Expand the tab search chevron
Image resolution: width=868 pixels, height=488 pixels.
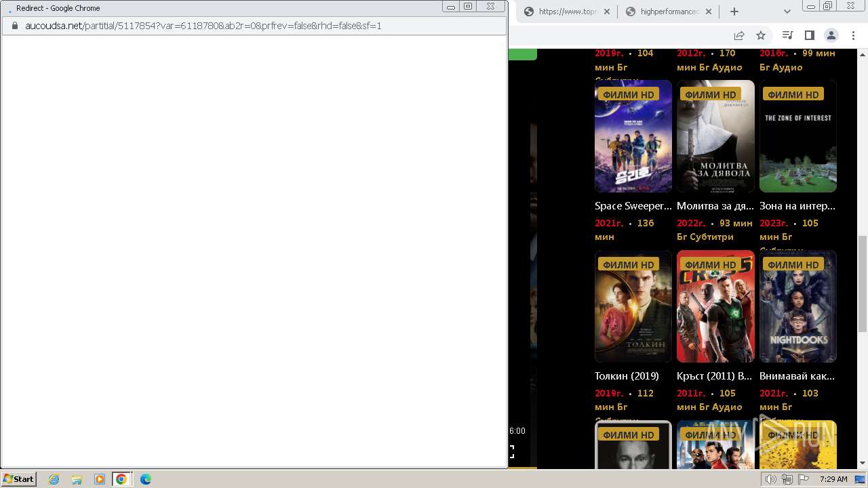(787, 12)
